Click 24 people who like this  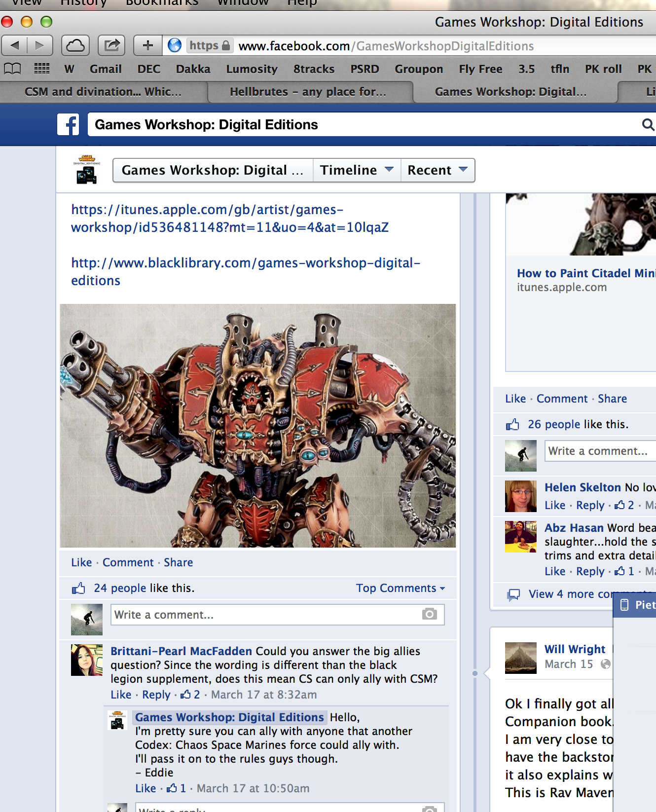pyautogui.click(x=120, y=588)
